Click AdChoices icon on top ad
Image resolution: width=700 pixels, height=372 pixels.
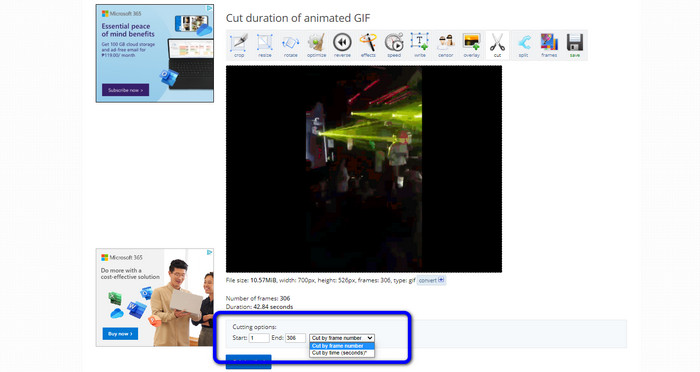coord(209,8)
